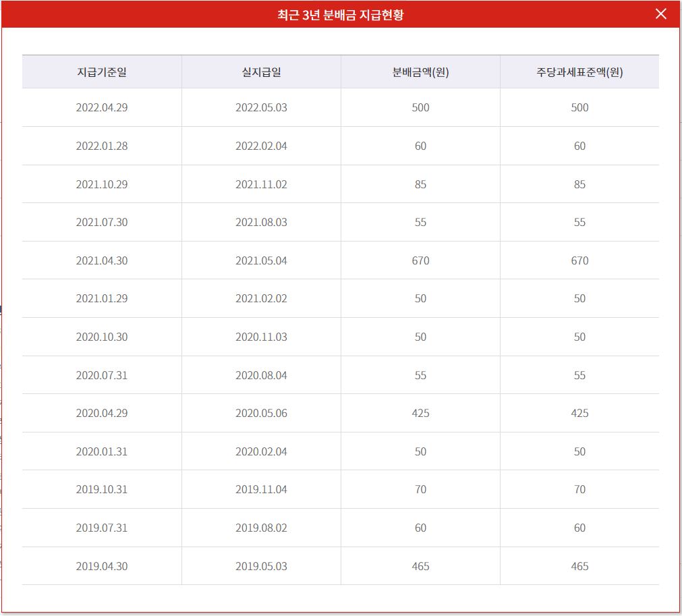Click the 지급기준일 column header
This screenshot has height=616, width=682.
[x=102, y=72]
